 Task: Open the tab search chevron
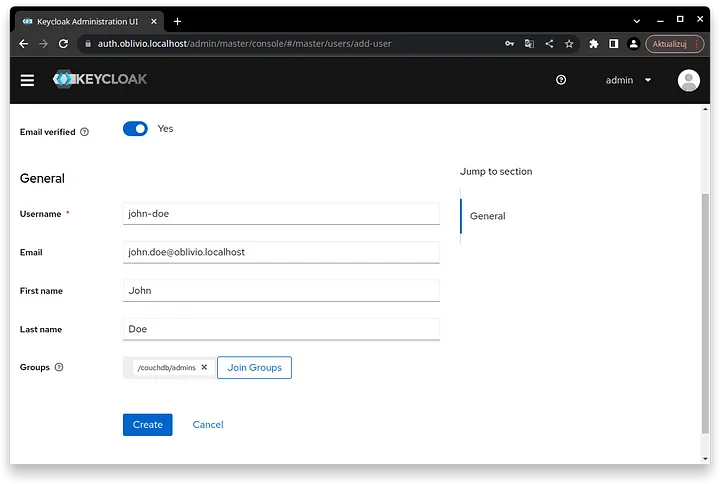click(636, 21)
